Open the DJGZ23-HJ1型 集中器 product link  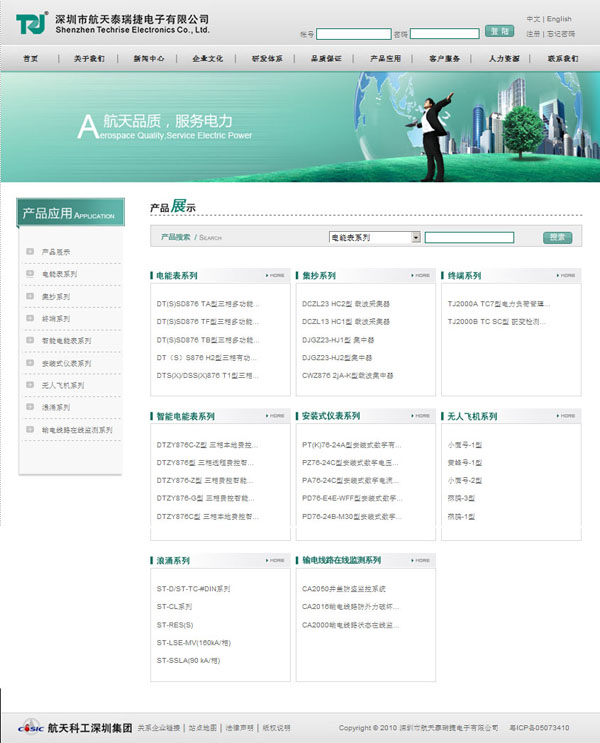coord(338,340)
